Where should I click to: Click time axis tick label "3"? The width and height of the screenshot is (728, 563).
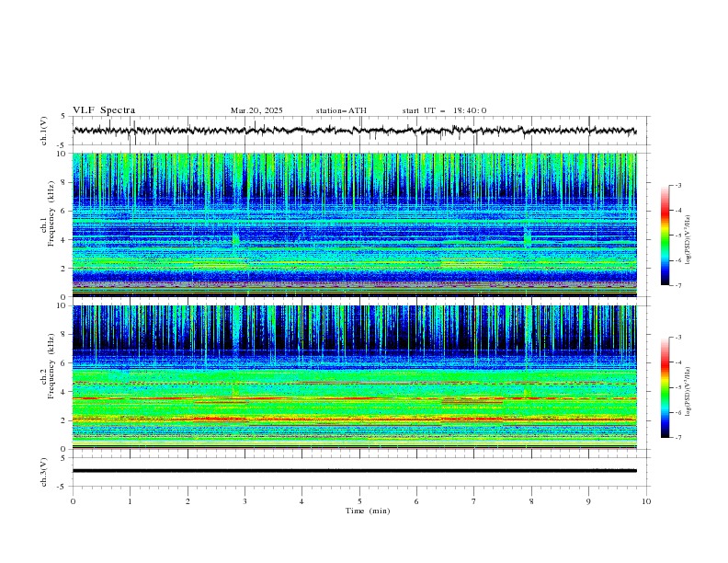click(245, 501)
